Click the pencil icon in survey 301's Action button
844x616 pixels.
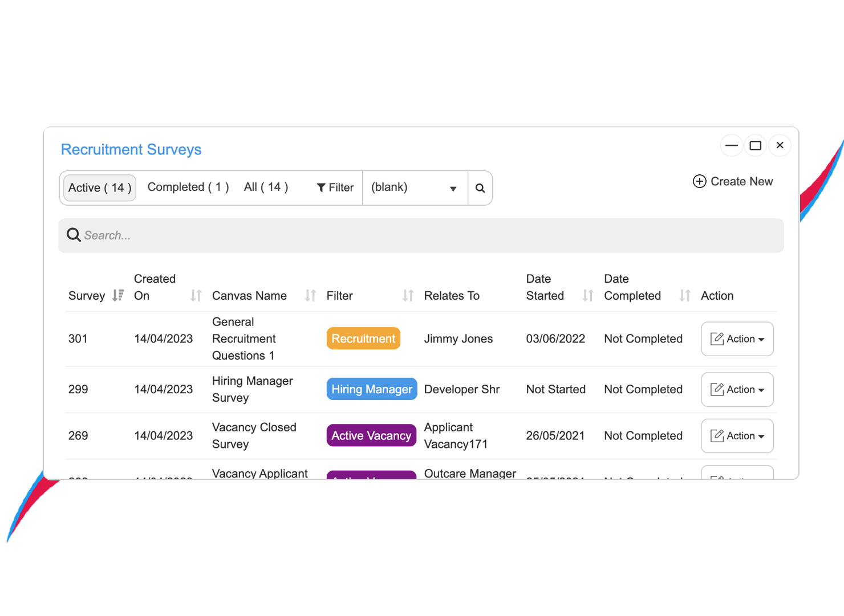coord(717,338)
